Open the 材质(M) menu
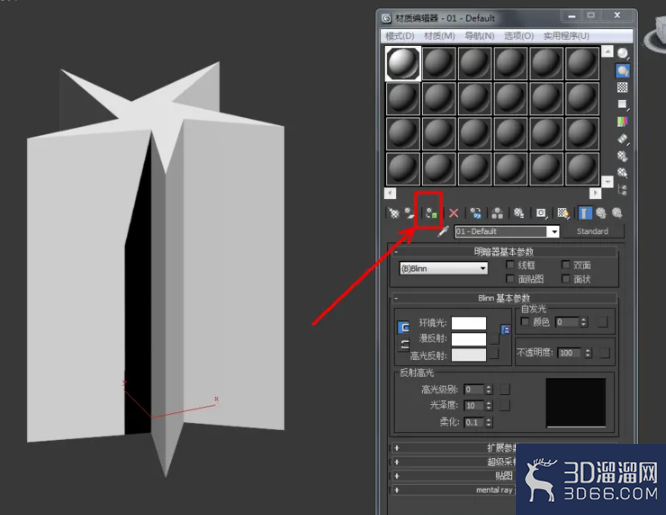This screenshot has height=515, width=666. [440, 36]
